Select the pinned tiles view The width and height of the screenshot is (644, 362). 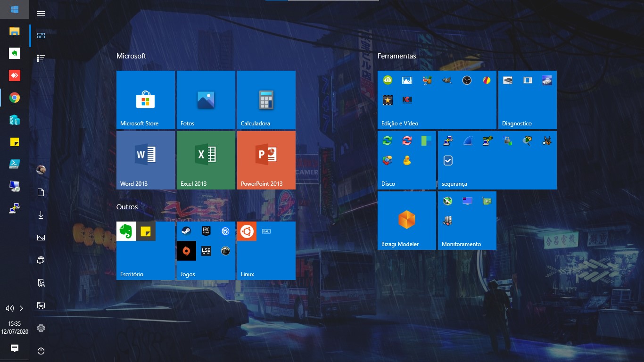coord(41,36)
